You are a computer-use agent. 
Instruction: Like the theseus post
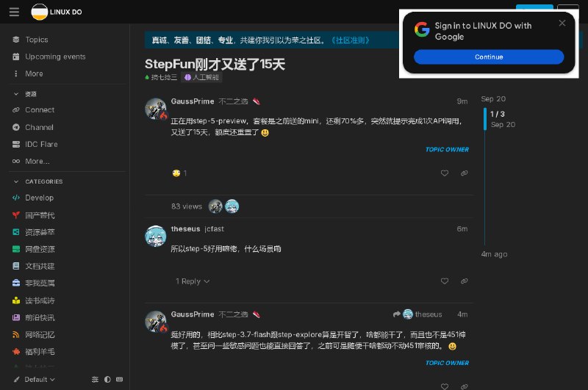(445, 281)
